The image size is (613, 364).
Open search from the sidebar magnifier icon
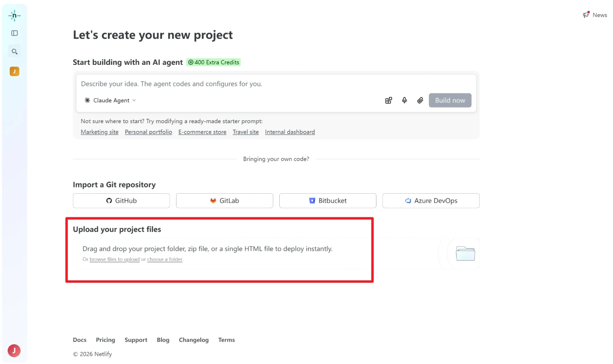point(14,51)
